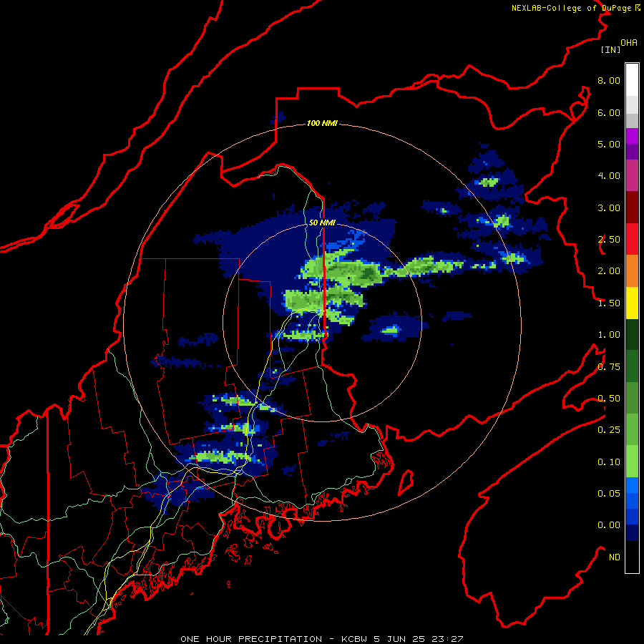Select the pink legend swatch near 4.00

click(632, 176)
